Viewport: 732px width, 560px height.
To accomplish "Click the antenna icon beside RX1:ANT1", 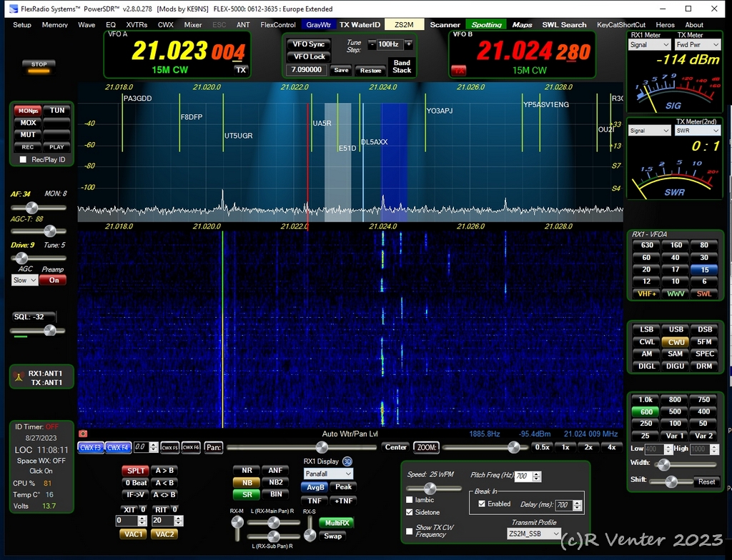I will tap(19, 377).
